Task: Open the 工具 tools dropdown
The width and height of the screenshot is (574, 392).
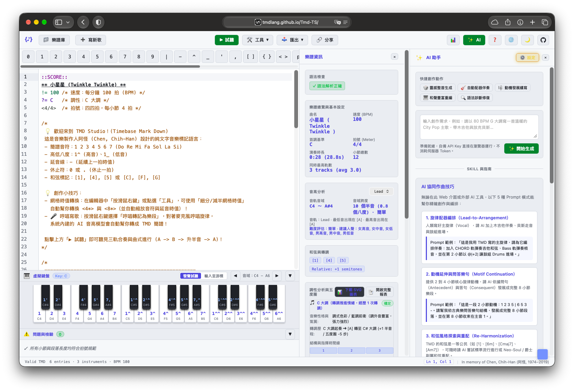Action: point(258,40)
